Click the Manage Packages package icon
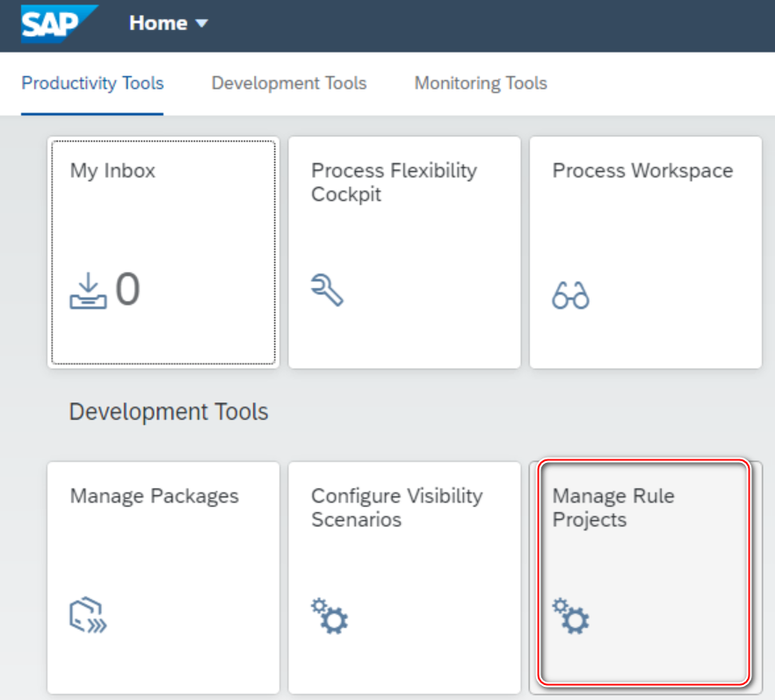775x700 pixels. click(88, 615)
